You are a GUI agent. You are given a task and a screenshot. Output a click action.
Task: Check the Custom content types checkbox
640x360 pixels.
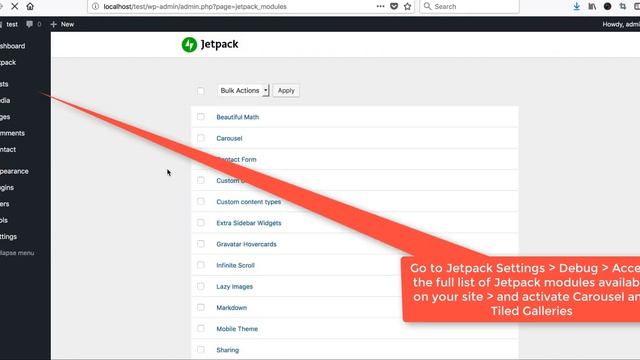tap(200, 201)
